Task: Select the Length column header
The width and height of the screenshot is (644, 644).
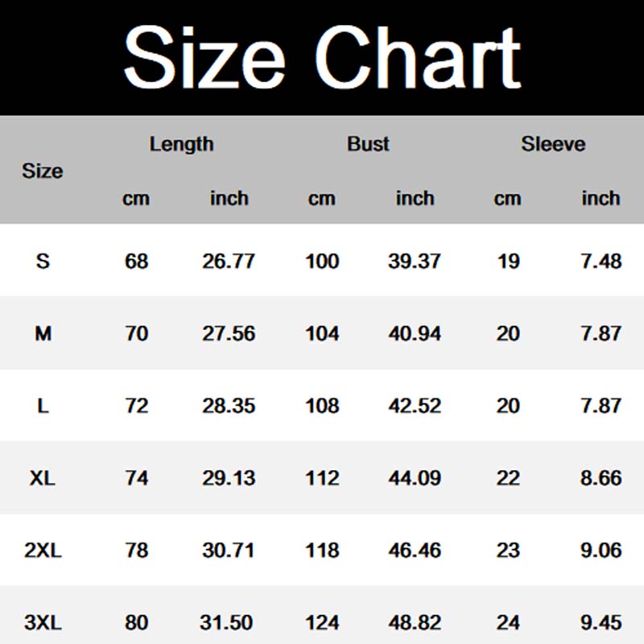Action: pos(182,145)
